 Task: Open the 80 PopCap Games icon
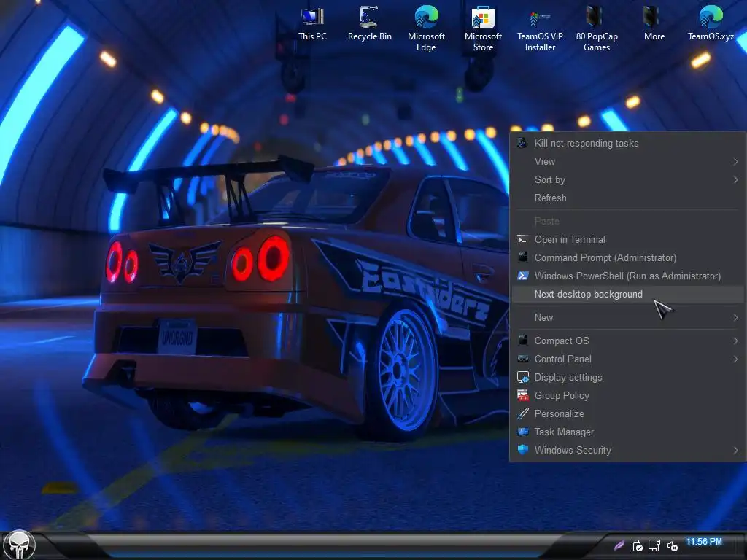[x=597, y=28]
